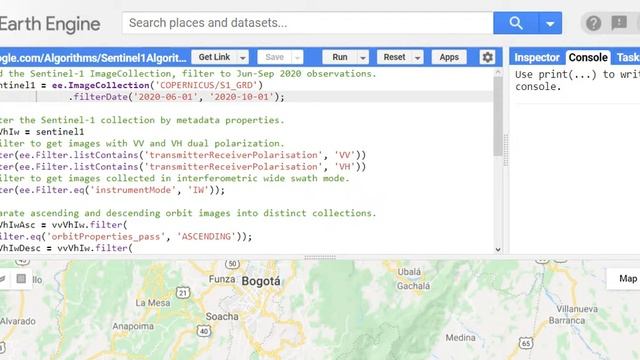Switch to the Inspector tab
This screenshot has height=360, width=640.
pyautogui.click(x=537, y=58)
